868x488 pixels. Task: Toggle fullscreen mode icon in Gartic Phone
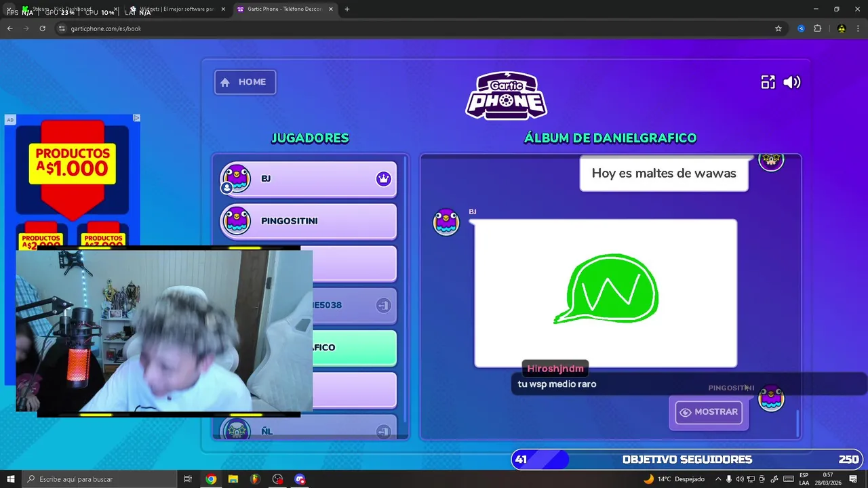(x=768, y=82)
